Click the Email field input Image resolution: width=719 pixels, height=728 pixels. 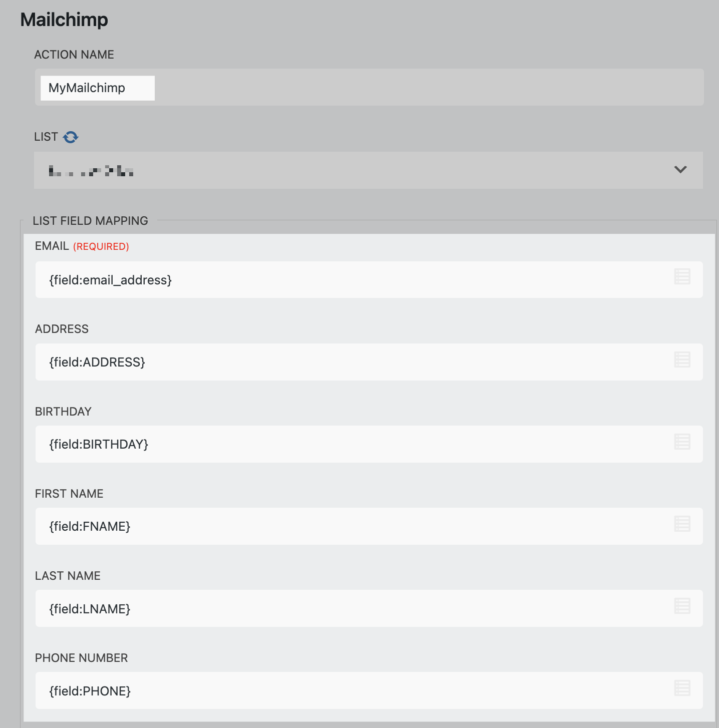pyautogui.click(x=350, y=280)
